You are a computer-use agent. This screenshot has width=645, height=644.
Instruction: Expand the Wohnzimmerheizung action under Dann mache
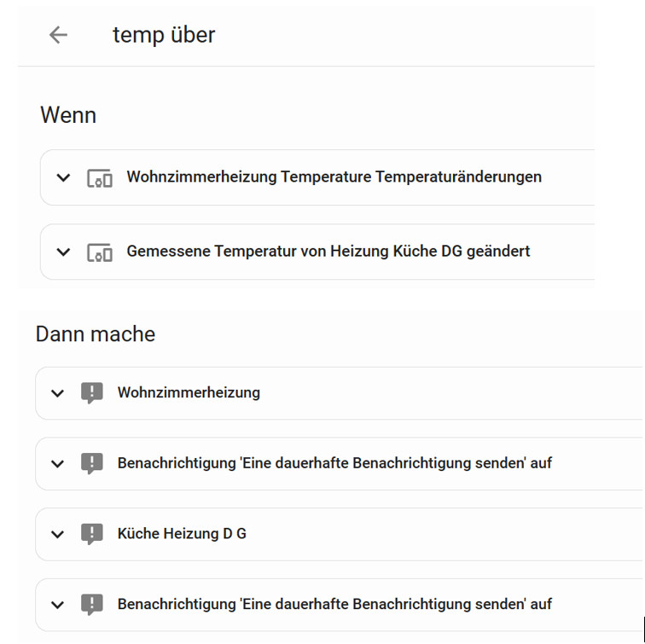coord(58,393)
